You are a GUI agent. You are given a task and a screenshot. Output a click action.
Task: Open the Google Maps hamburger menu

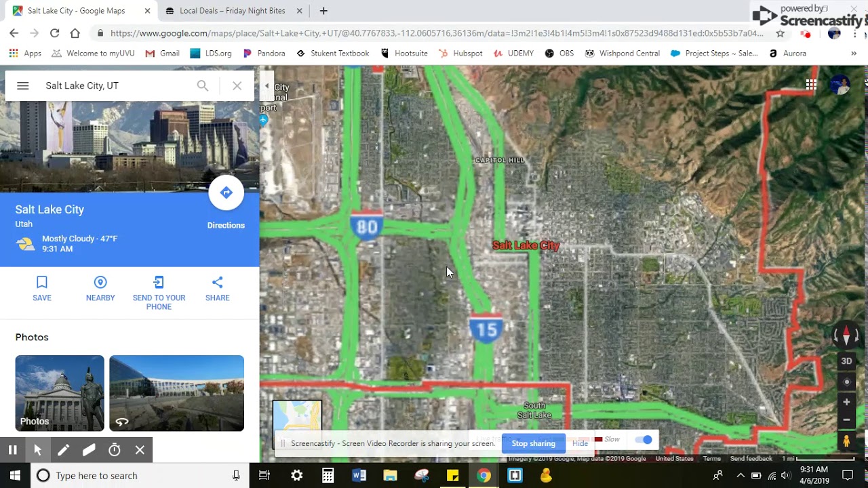pyautogui.click(x=22, y=85)
